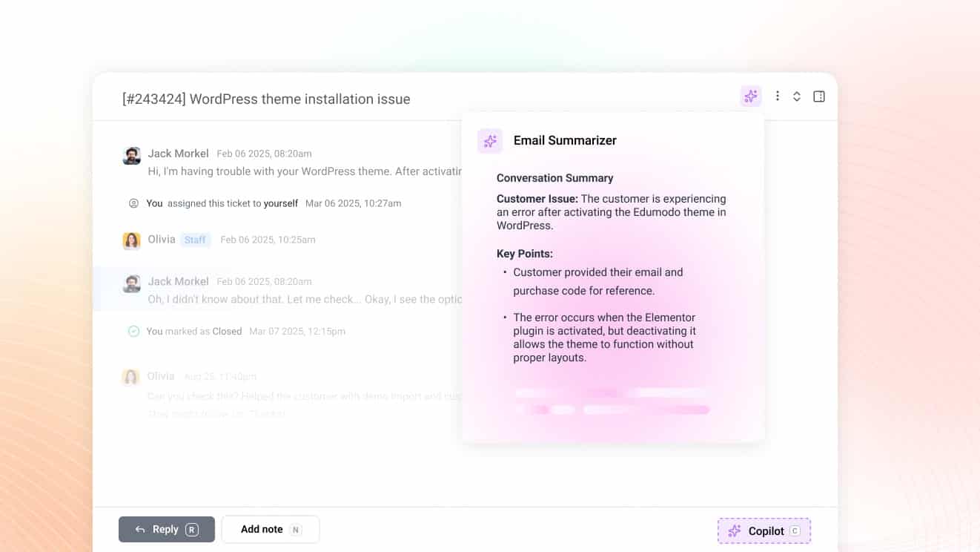Screen dimensions: 980x552
Task: Toggle the side panel layout icon
Action: click(x=818, y=96)
